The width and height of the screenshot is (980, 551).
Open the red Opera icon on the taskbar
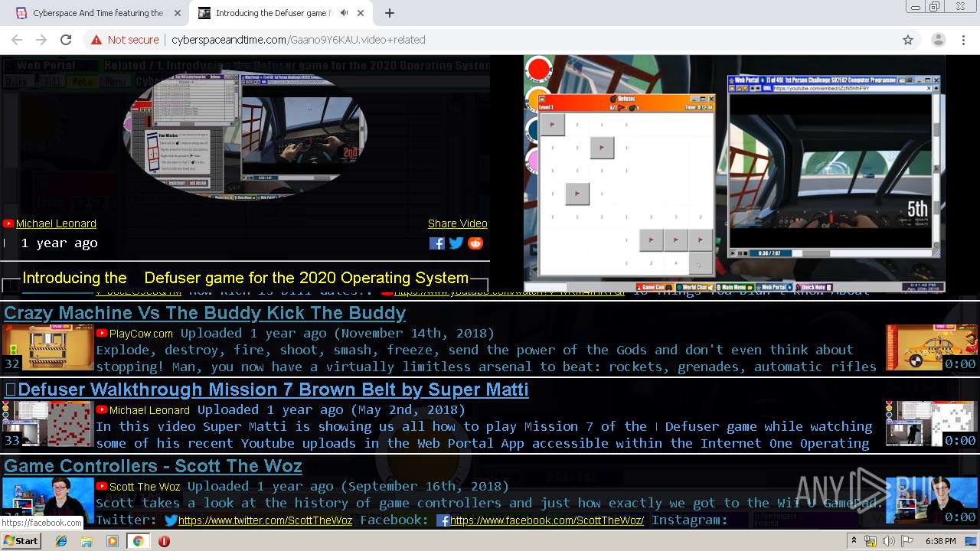coord(164,541)
